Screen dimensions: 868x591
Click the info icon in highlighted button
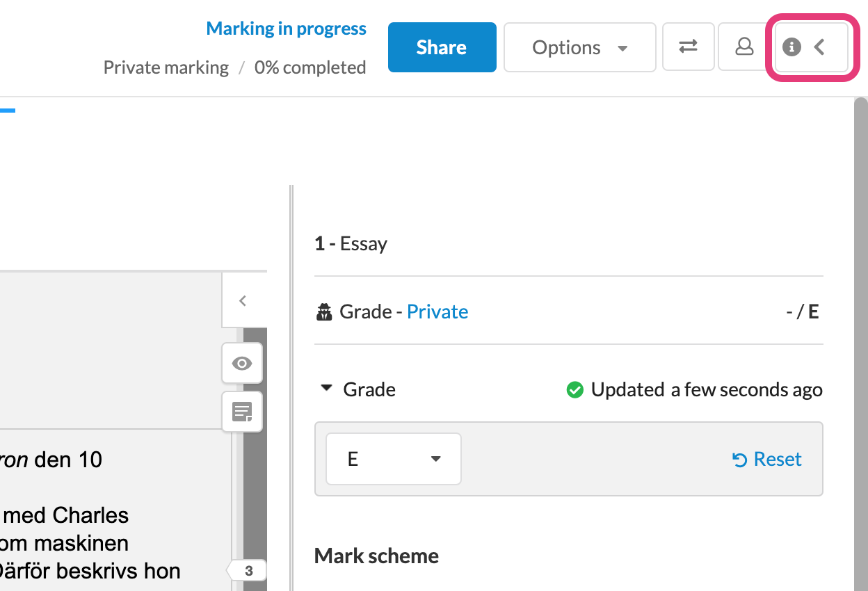click(791, 47)
